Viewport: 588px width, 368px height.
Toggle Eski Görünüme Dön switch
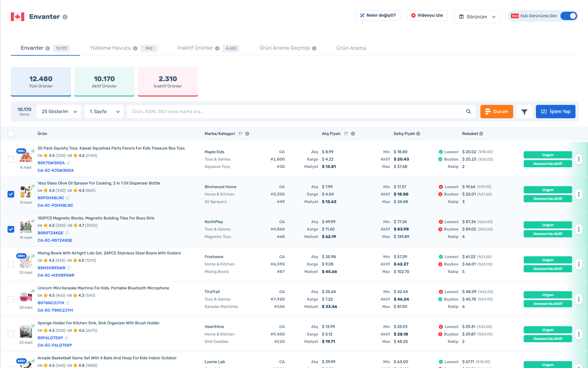[x=569, y=16]
